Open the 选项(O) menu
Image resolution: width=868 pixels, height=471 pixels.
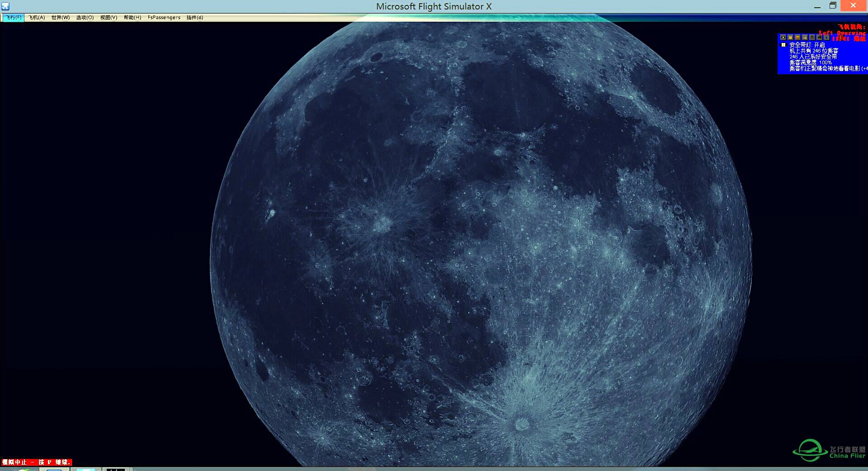85,18
